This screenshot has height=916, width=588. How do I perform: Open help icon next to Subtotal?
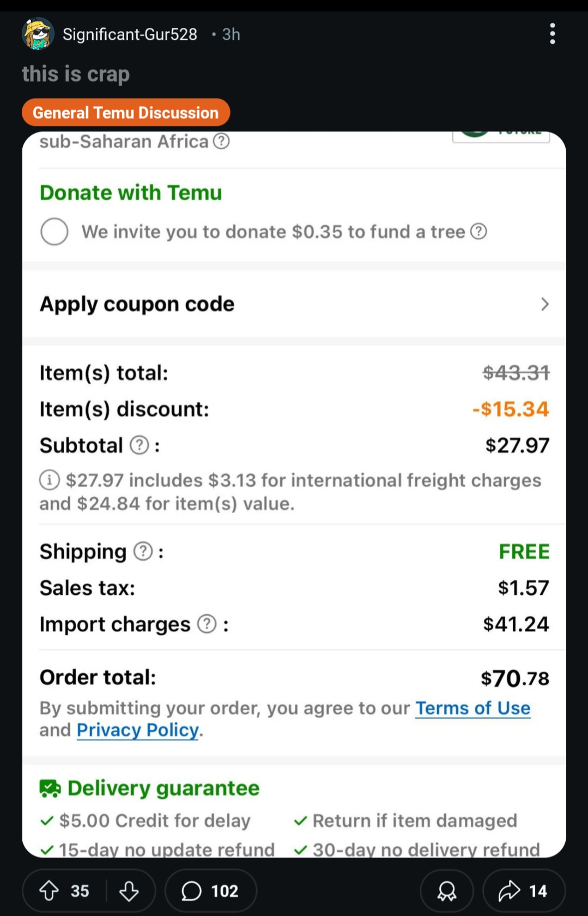pyautogui.click(x=140, y=445)
